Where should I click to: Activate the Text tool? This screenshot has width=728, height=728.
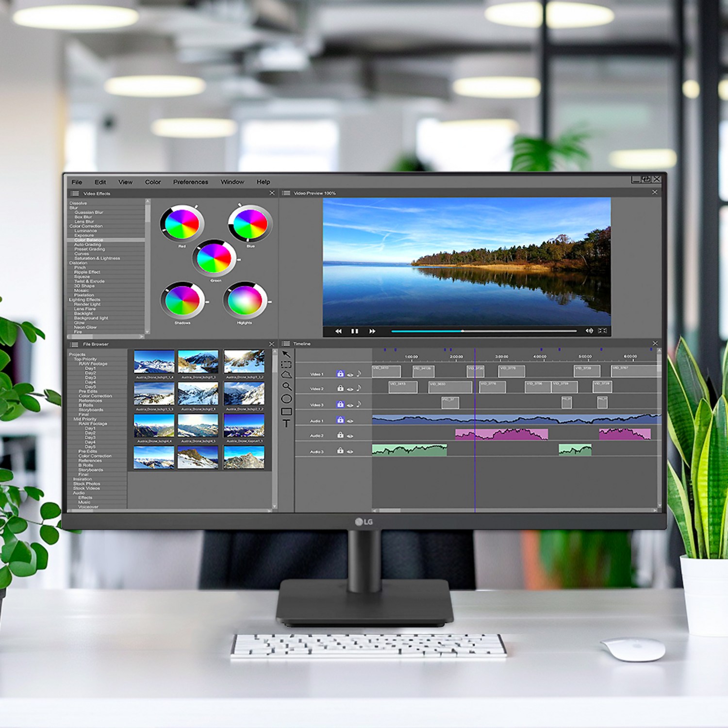coord(286,424)
